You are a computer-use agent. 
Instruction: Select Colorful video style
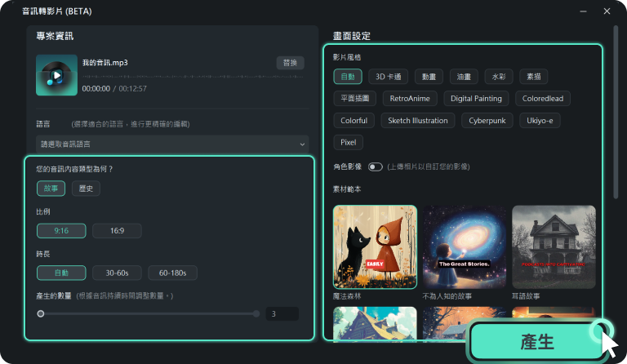354,120
